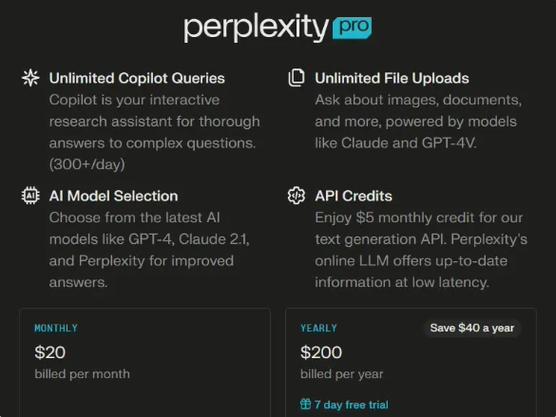Click the AI Model Selection heading
Image resolution: width=556 pixels, height=417 pixels.
[x=113, y=196]
